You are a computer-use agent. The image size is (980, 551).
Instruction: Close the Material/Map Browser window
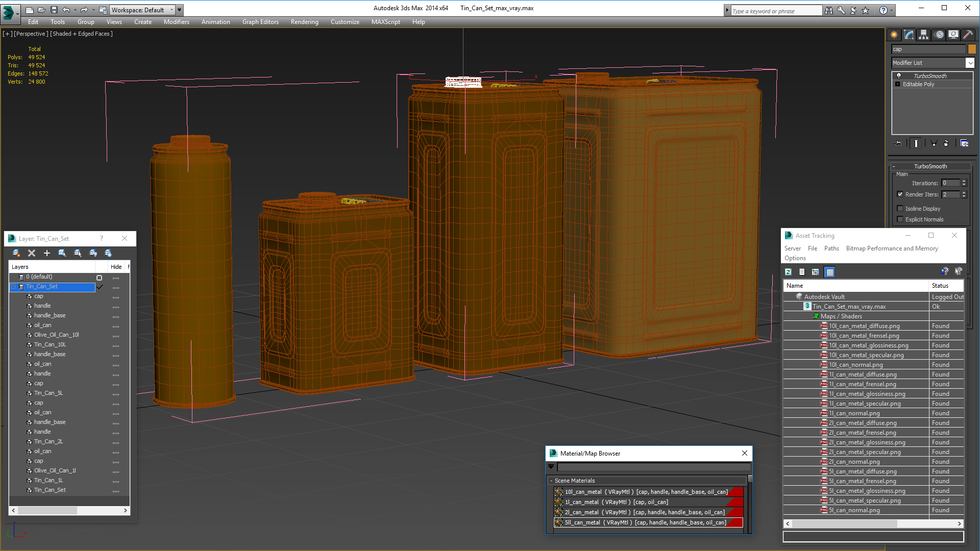pyautogui.click(x=744, y=453)
